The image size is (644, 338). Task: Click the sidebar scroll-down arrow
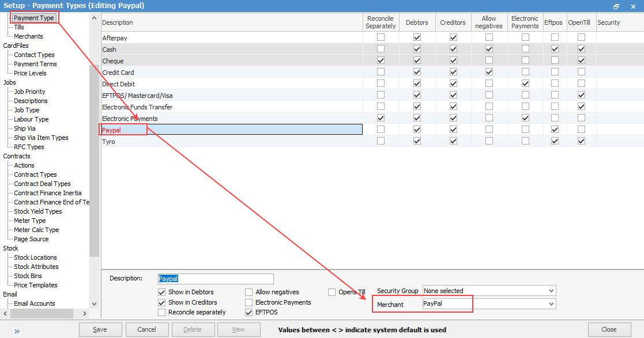[x=95, y=303]
